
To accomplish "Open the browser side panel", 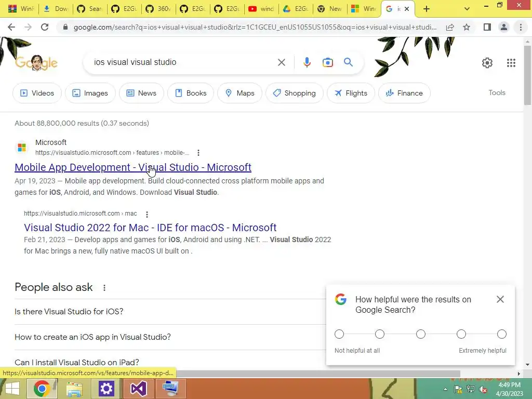I will coord(487,27).
